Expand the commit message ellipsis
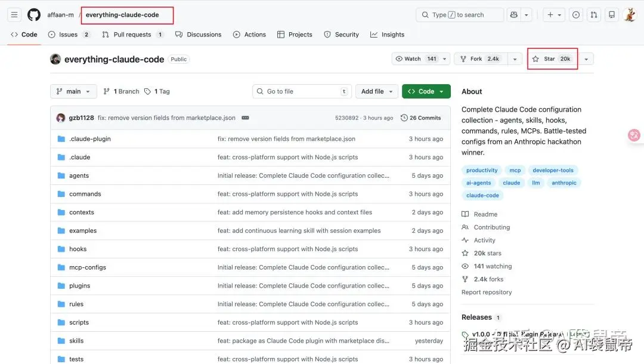The width and height of the screenshot is (644, 364). point(245,118)
